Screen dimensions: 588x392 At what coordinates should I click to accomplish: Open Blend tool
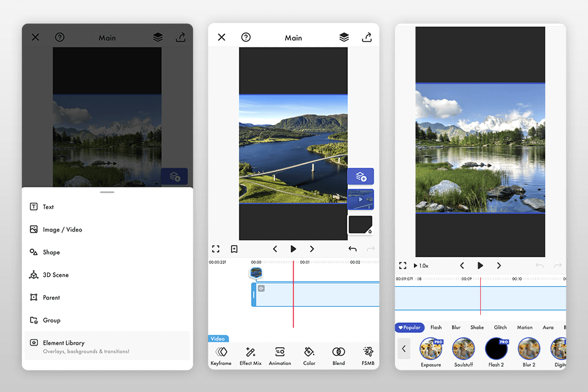pos(339,356)
